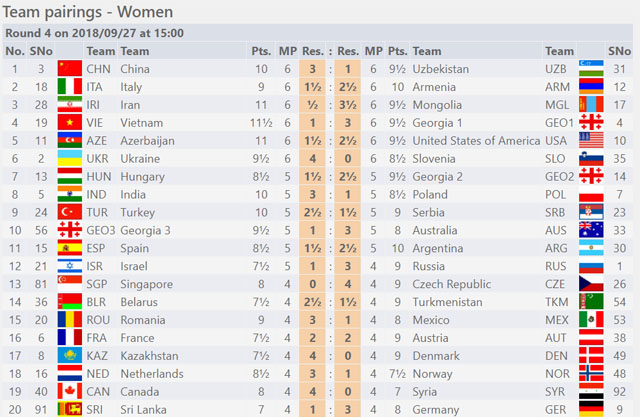Open the Armenia team link
The height and width of the screenshot is (417, 640).
(434, 87)
